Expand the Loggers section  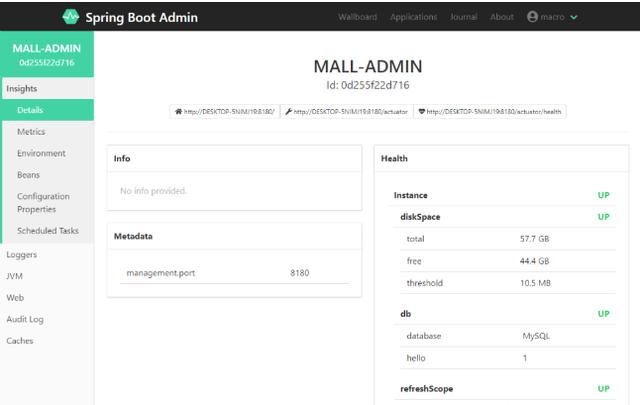point(22,255)
